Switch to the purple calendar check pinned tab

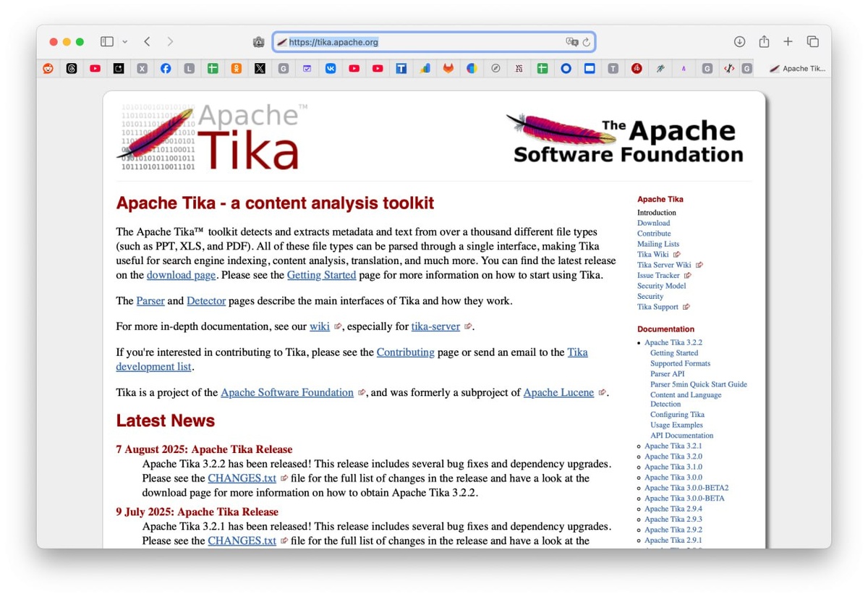[307, 69]
